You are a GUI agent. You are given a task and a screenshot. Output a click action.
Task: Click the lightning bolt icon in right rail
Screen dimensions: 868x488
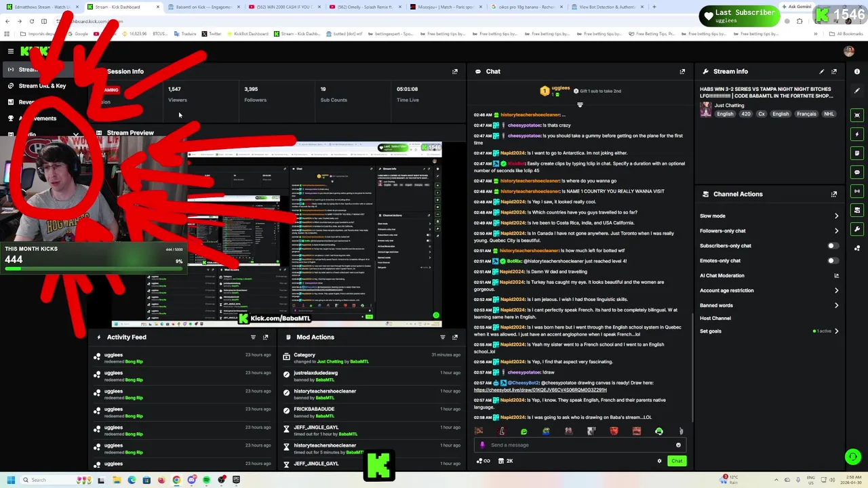[x=857, y=134]
